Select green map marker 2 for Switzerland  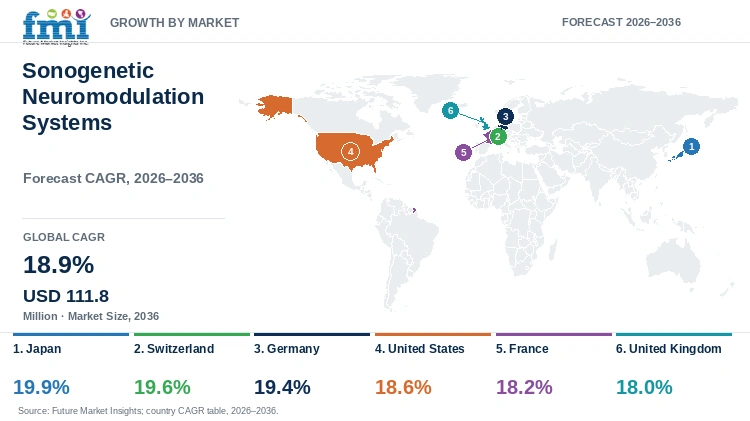[497, 137]
